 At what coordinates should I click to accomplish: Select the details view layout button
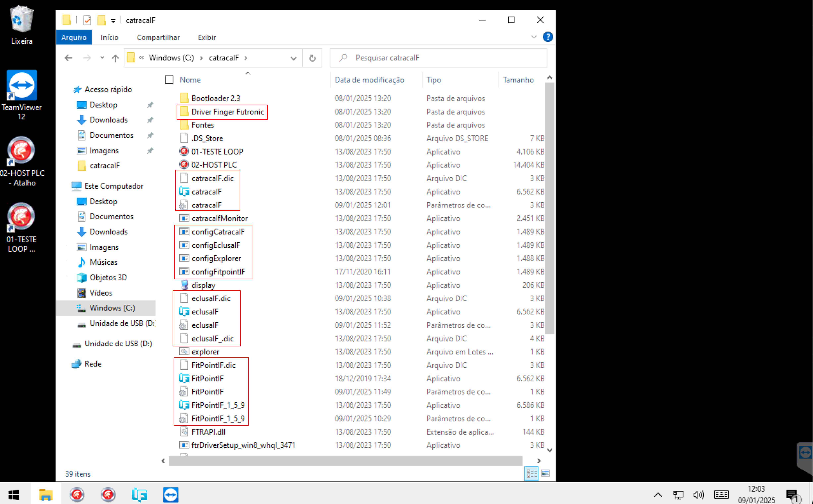coord(531,473)
